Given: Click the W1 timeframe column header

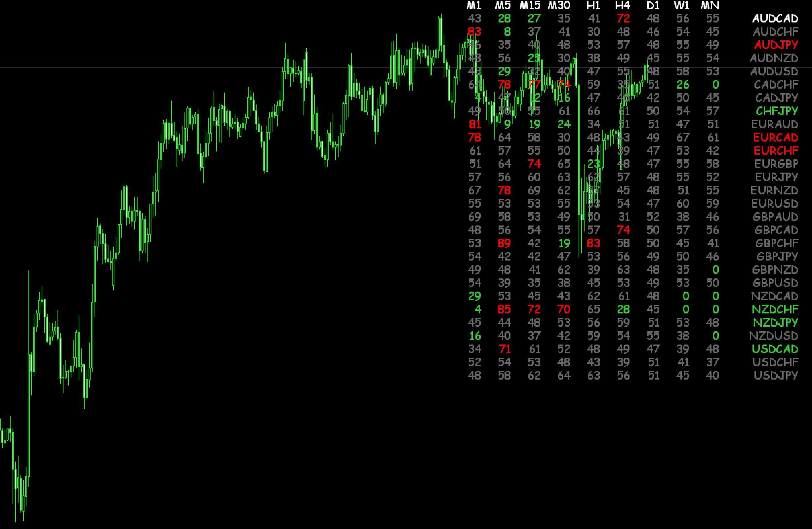Looking at the screenshot, I should (x=681, y=6).
